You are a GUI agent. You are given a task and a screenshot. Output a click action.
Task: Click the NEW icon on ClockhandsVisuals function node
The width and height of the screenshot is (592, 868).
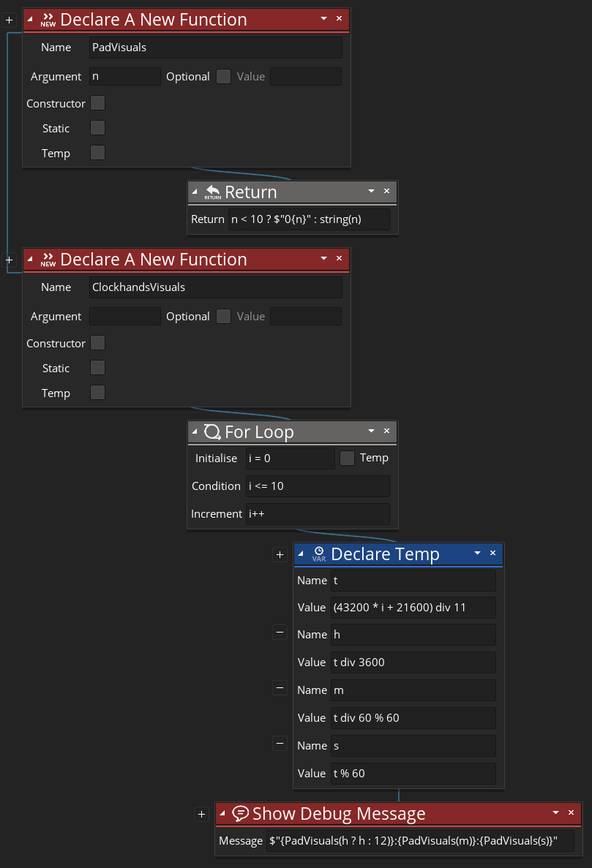click(x=48, y=260)
